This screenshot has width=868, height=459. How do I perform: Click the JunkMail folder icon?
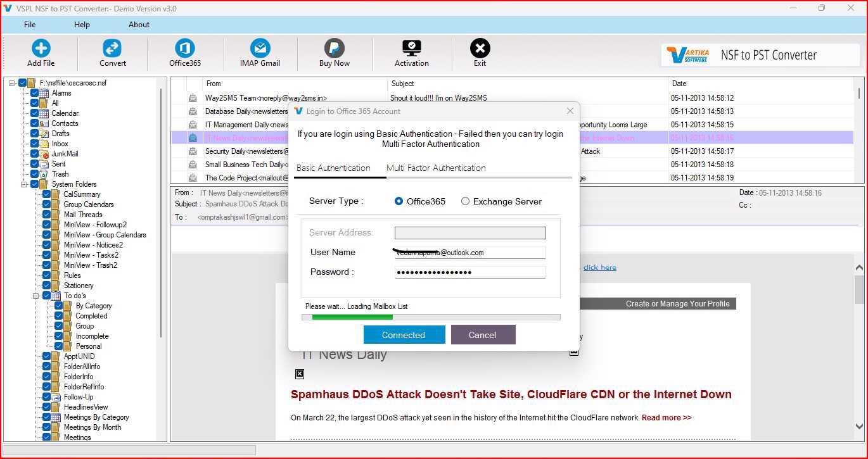(44, 154)
